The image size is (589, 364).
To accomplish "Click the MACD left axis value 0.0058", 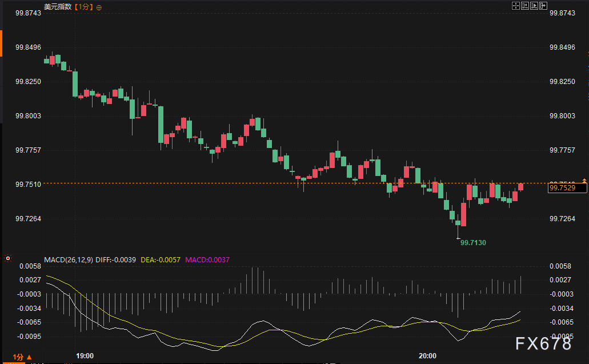I will coord(30,266).
